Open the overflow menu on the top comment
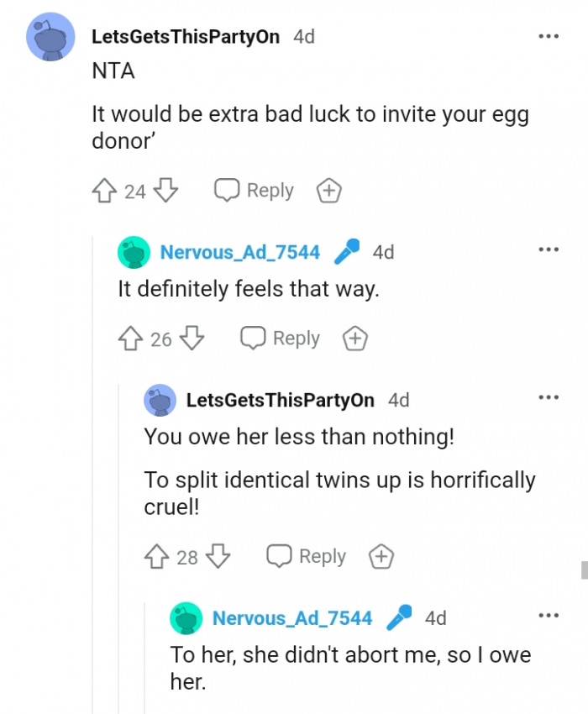The image size is (588, 714). [549, 36]
